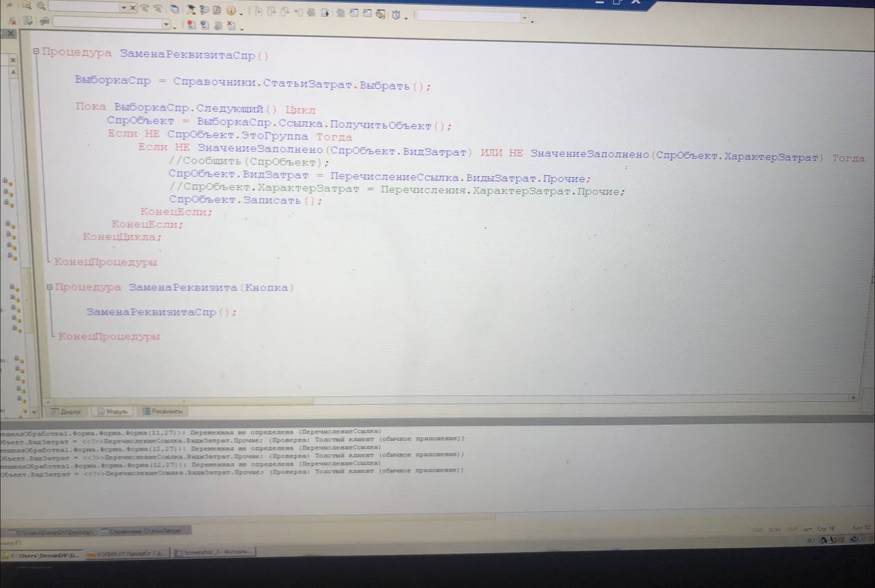Click the Если НЕ СпрОбъект.ЭтоГруппа Тогда line

230,136
